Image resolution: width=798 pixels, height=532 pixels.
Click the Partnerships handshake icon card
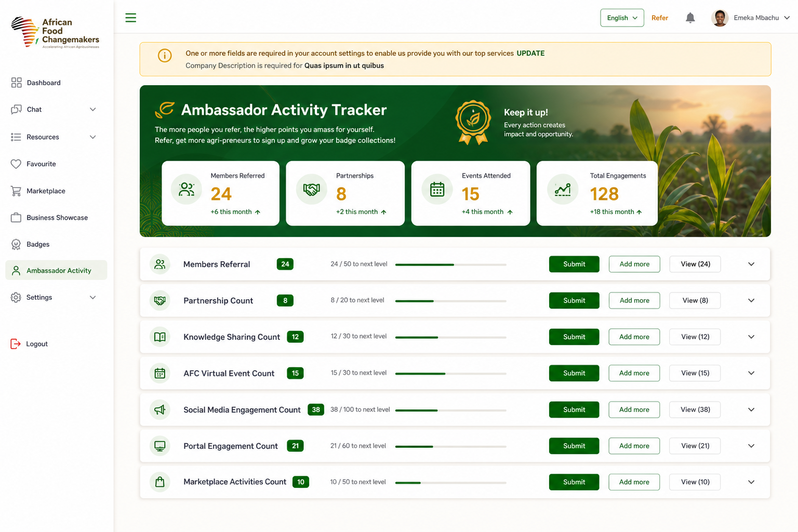tap(312, 189)
